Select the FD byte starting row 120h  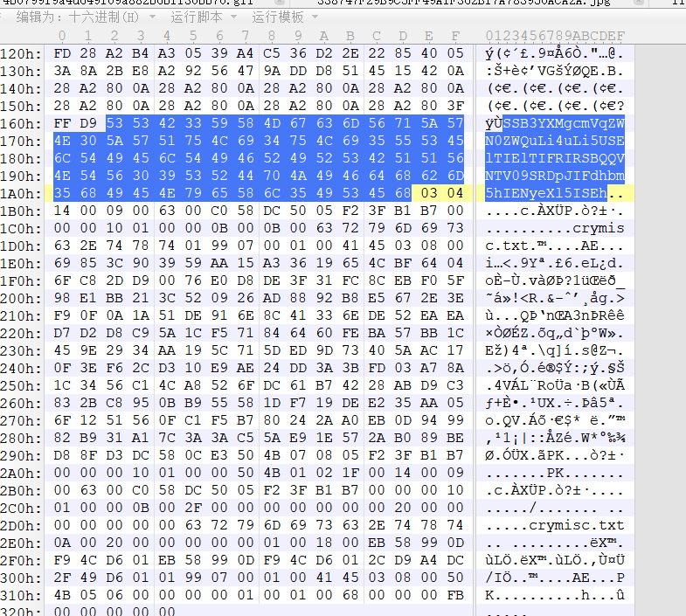(62, 53)
